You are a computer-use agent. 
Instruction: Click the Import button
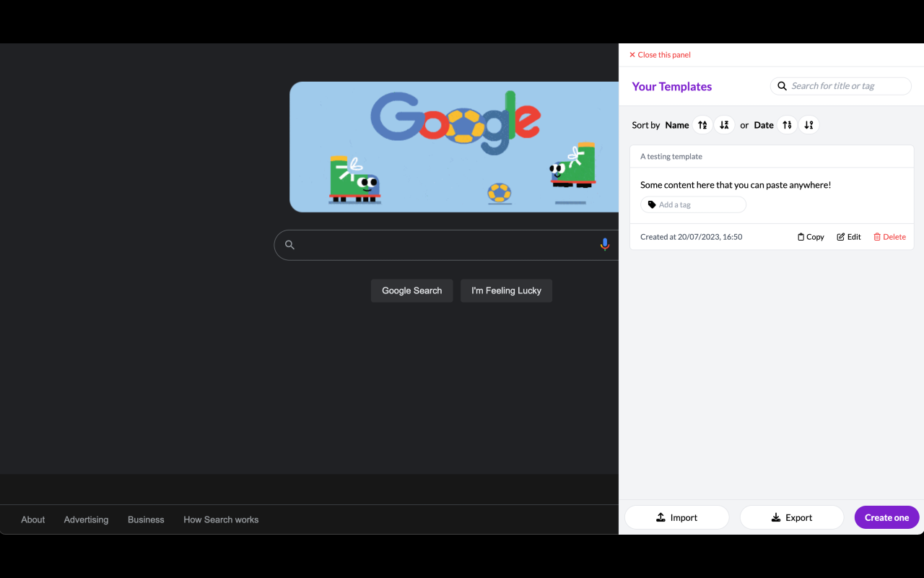[676, 517]
